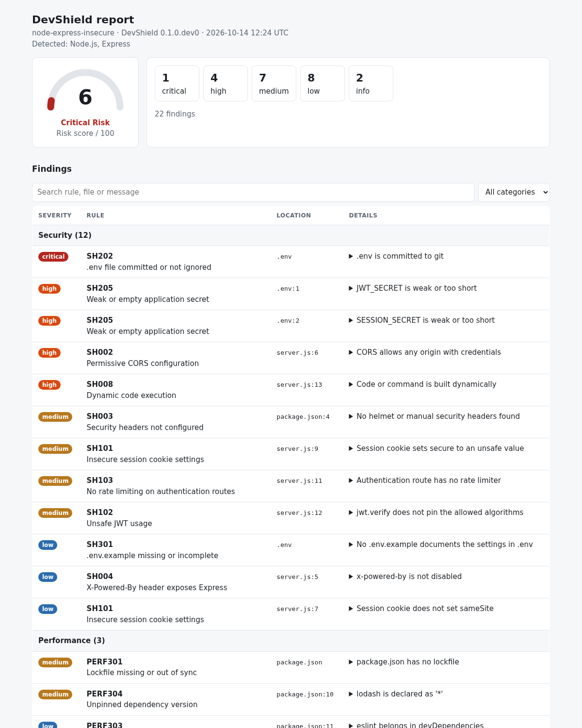Viewport: 582px width, 728px height.
Task: Click the high badge for SH002 CORS
Action: pyautogui.click(x=49, y=353)
